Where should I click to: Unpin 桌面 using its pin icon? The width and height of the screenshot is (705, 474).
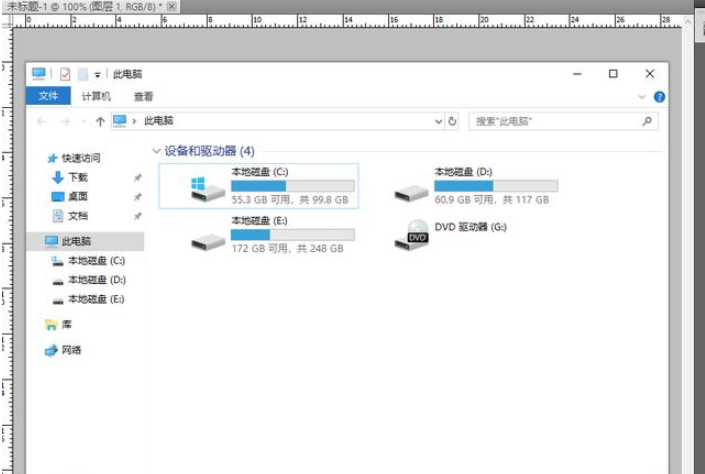(138, 197)
